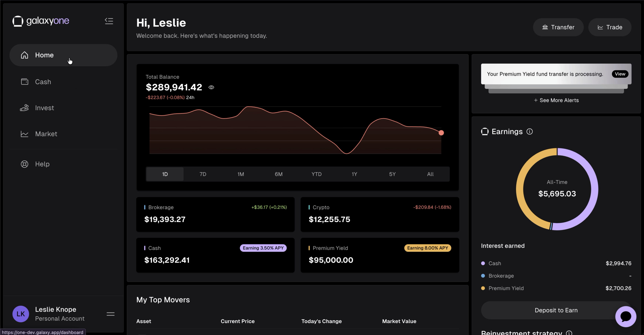Viewport: 644px width, 335px height.
Task: Open Home from the sidebar
Action: pos(44,55)
